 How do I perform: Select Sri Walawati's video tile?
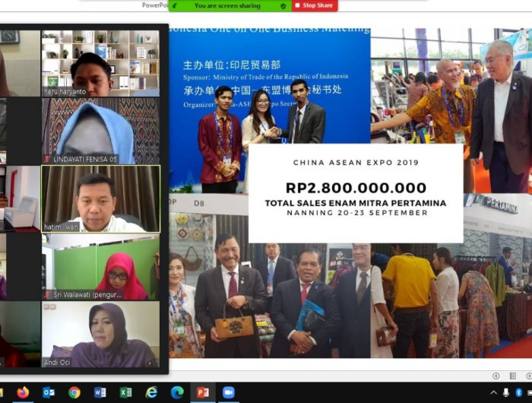coord(100,266)
